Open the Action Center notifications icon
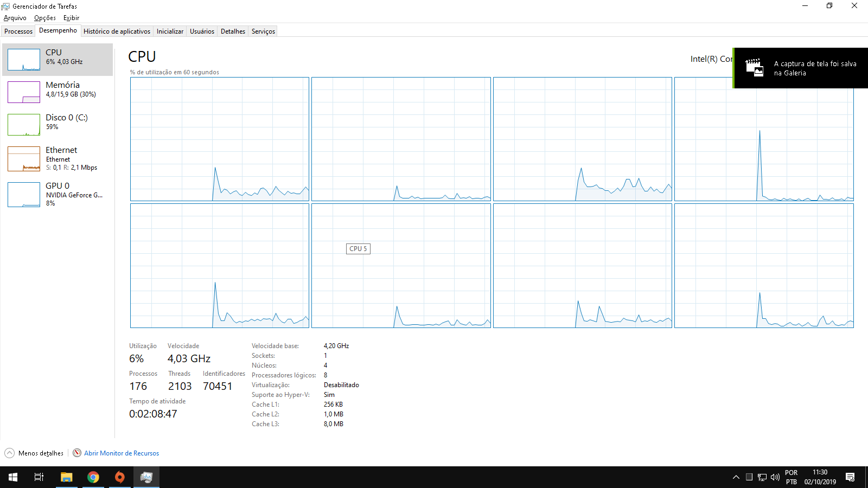 (850, 477)
